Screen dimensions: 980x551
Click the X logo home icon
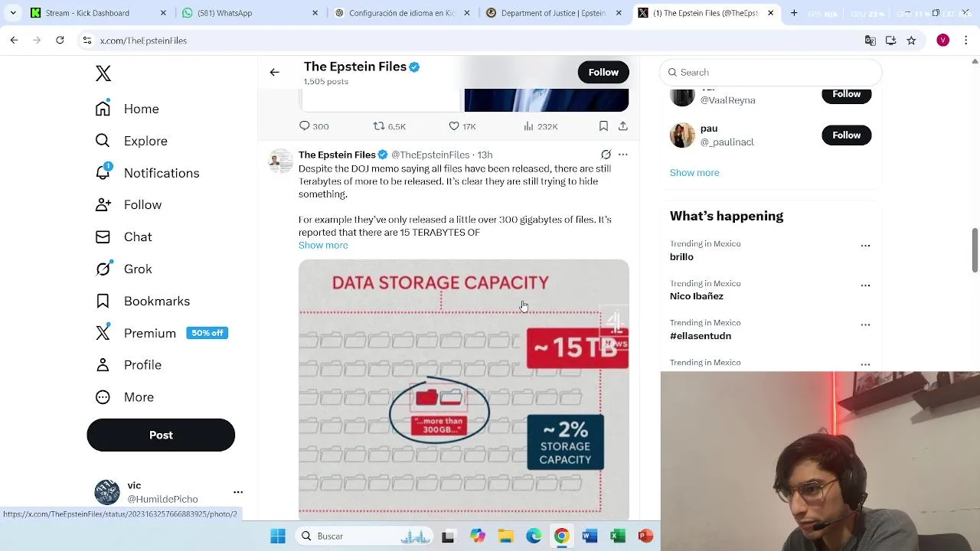(x=103, y=73)
